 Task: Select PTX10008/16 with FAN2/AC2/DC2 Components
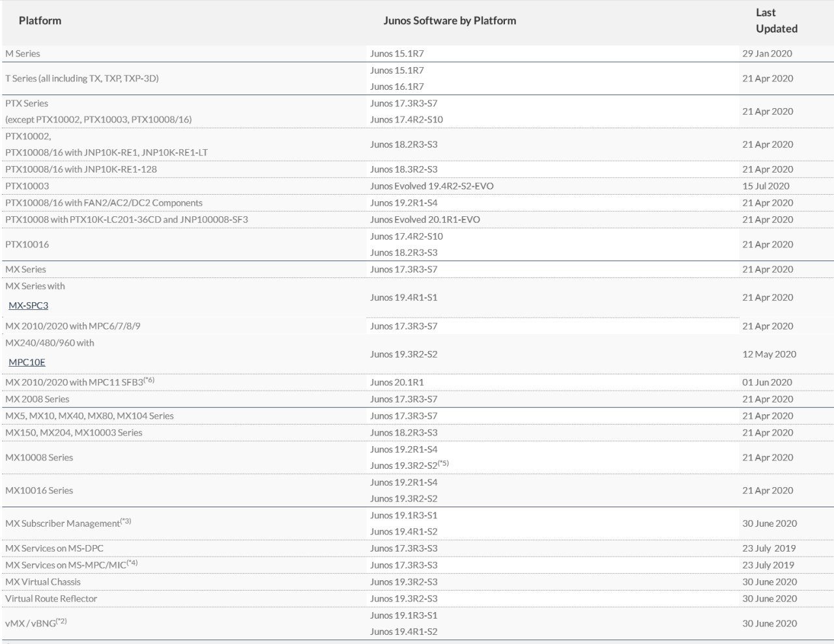[104, 203]
